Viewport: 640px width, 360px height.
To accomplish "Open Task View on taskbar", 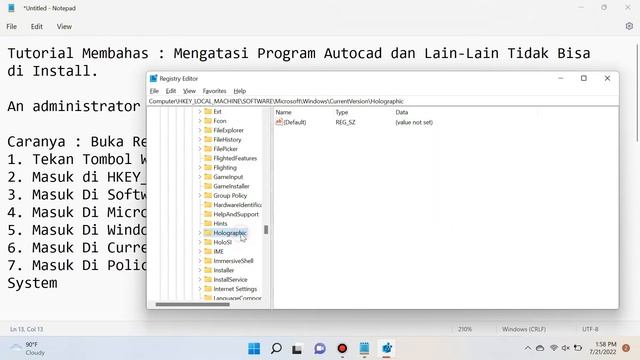I will [x=297, y=349].
